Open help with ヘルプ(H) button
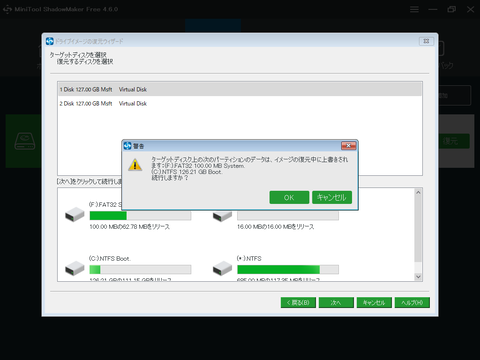This screenshot has height=360, width=480. click(412, 303)
